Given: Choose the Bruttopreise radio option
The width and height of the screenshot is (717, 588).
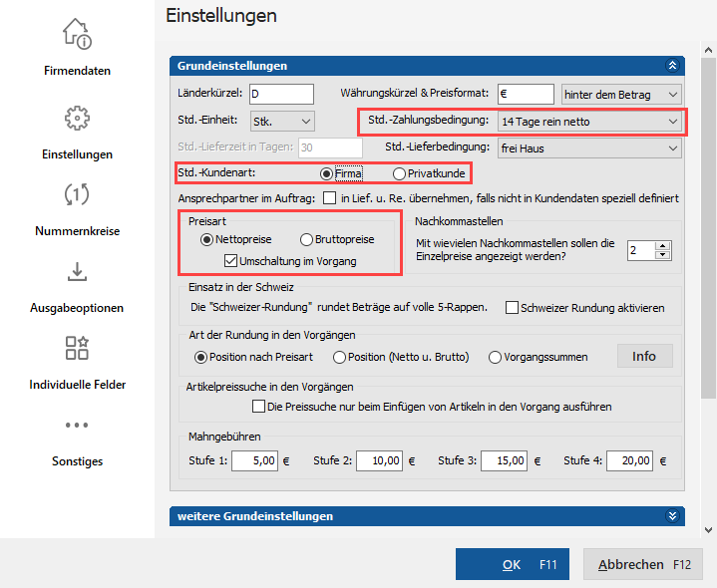Looking at the screenshot, I should (307, 240).
